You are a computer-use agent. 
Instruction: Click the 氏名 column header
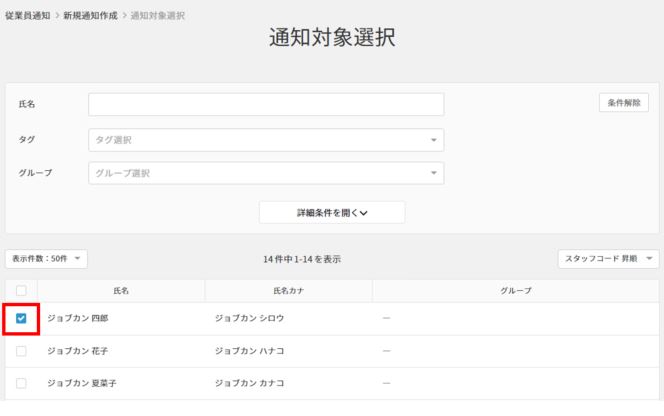[121, 290]
